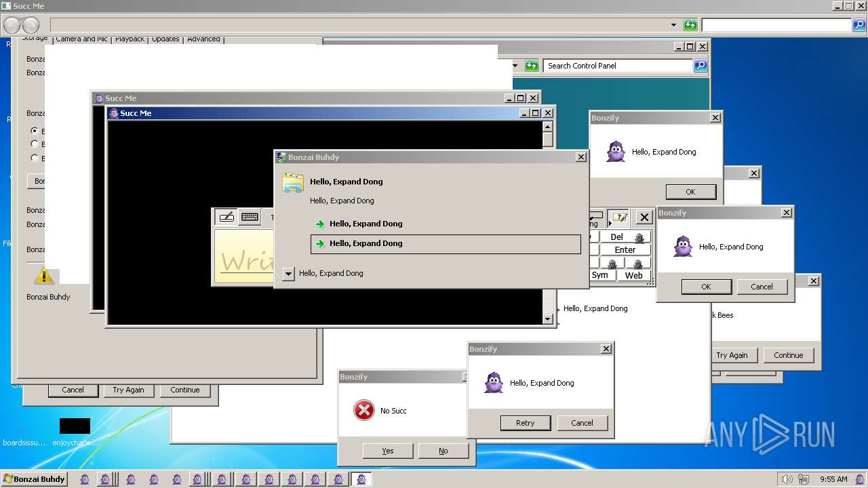Screen dimensions: 868x488
Task: Click Bonzi icon in the Bonzify dialog with single OK
Action: [616, 152]
